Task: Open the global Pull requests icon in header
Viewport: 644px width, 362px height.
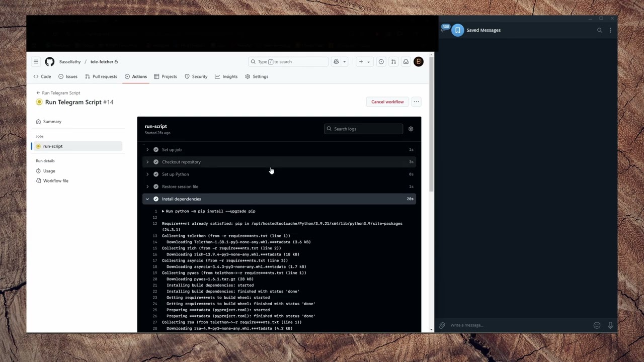Action: click(x=393, y=62)
